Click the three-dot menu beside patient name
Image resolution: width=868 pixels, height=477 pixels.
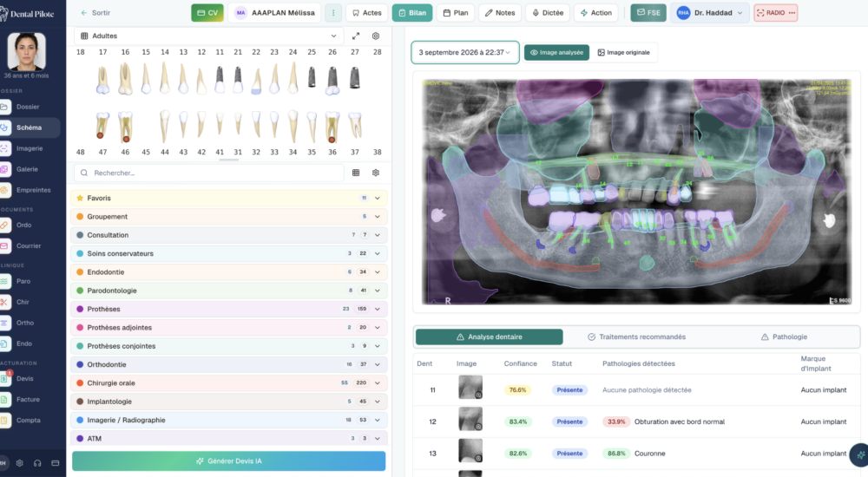333,13
